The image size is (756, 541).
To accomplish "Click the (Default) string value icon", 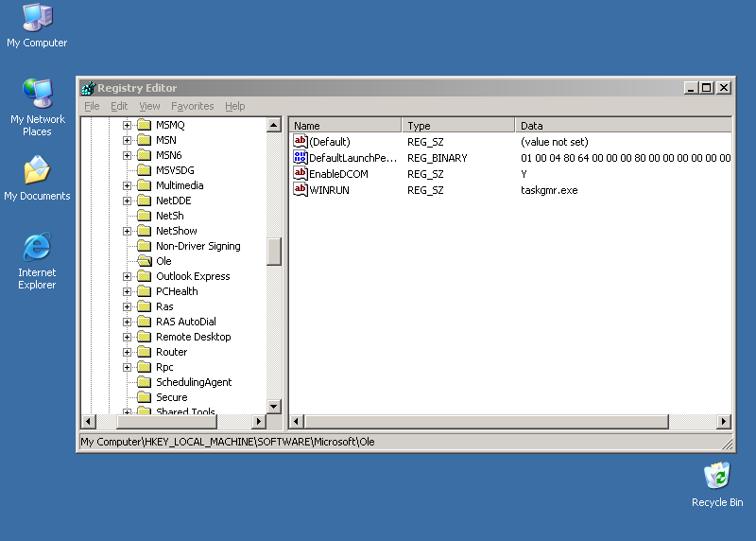I will pos(300,142).
